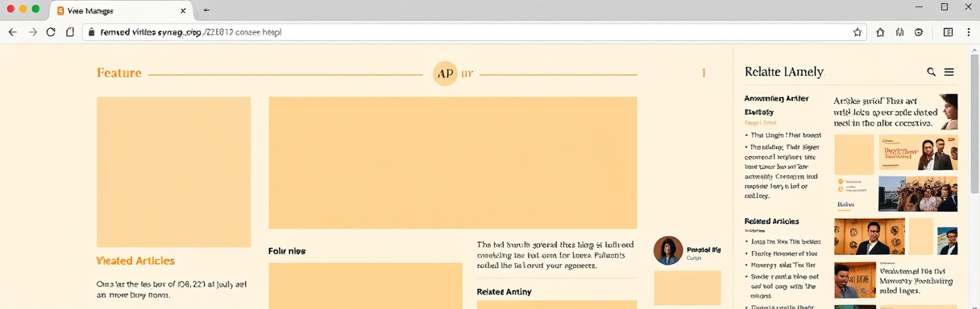Click the author avatar near Presial
The image size is (980, 309).
coord(668,250)
